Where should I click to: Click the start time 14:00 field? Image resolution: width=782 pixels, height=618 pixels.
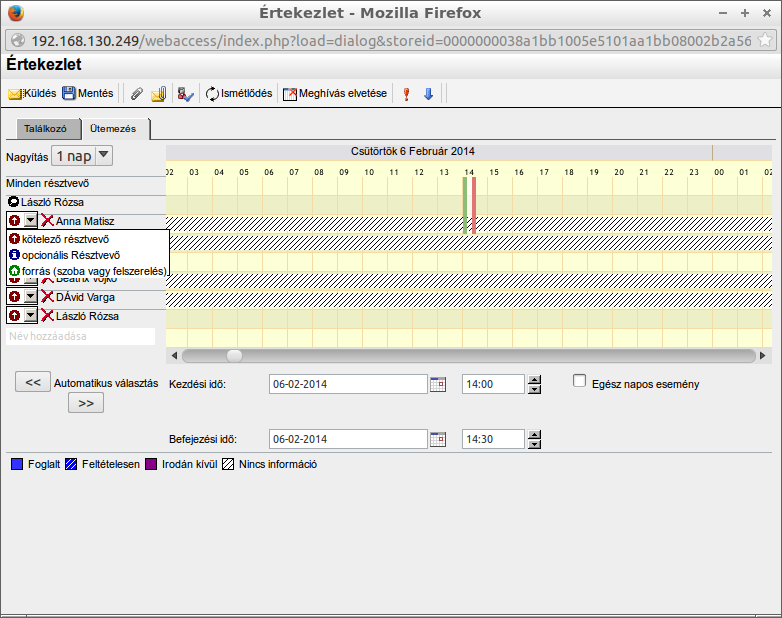coord(493,385)
